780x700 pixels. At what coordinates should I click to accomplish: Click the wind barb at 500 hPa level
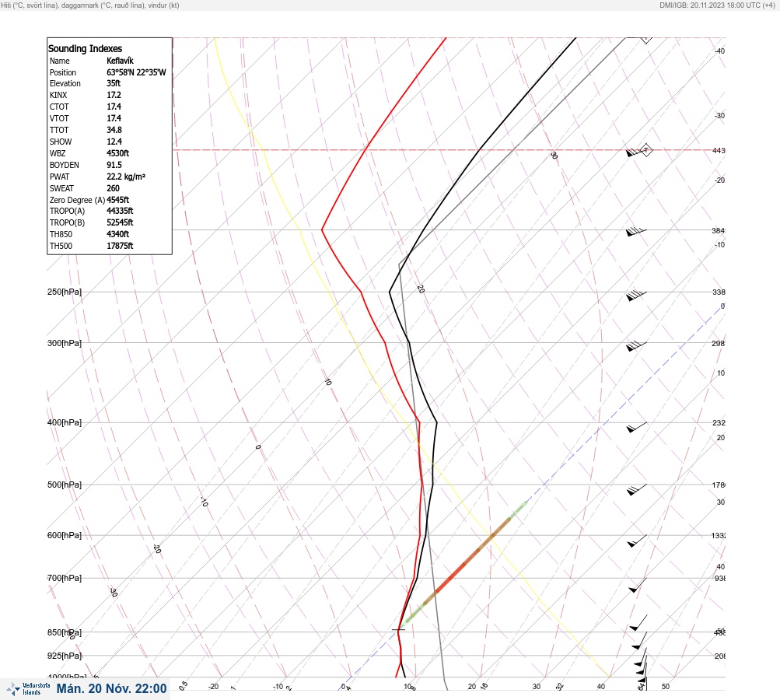(x=636, y=489)
